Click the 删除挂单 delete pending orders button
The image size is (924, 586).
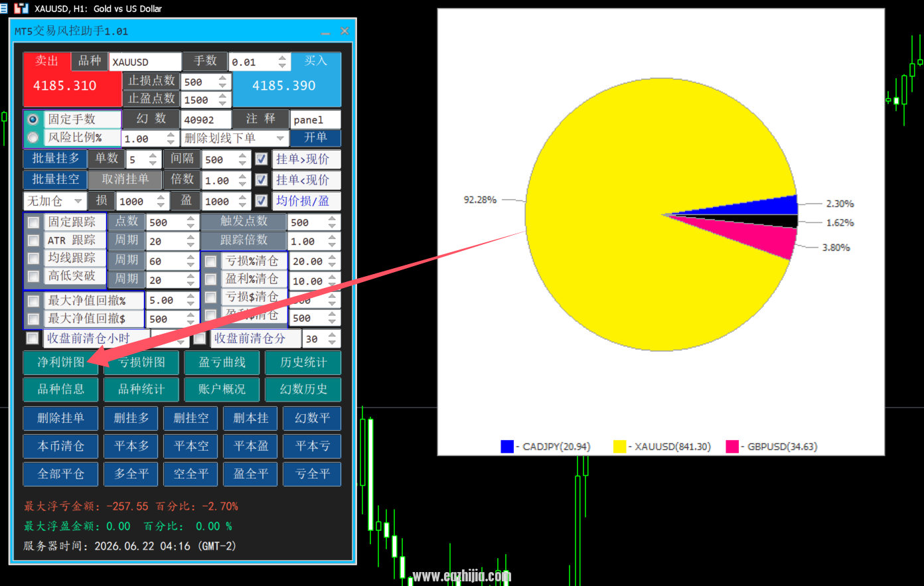(60, 418)
